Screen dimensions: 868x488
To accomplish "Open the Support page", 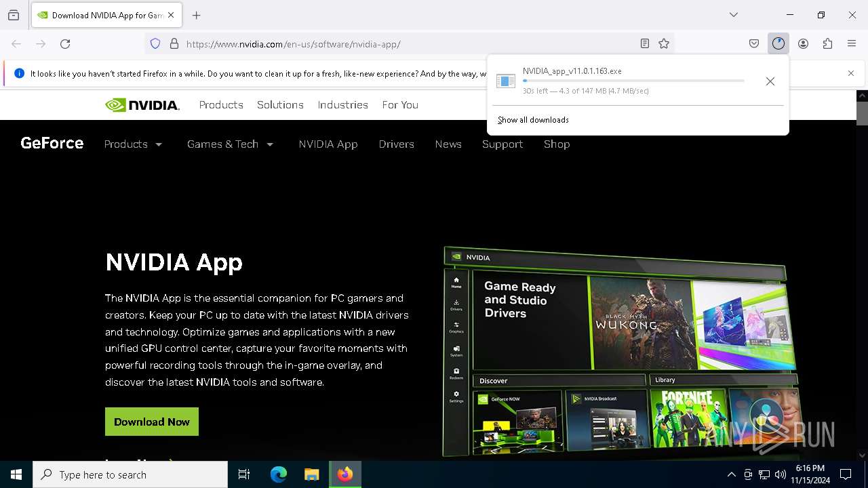I will (502, 144).
